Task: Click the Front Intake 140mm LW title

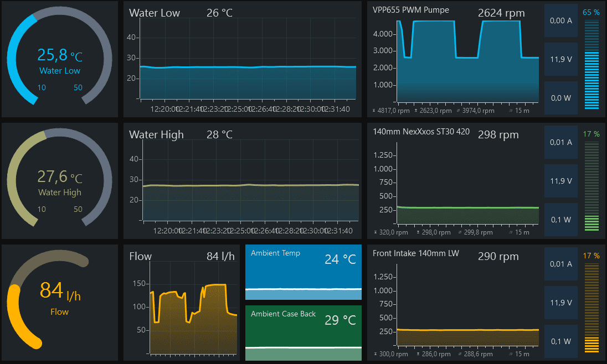Action: (416, 253)
